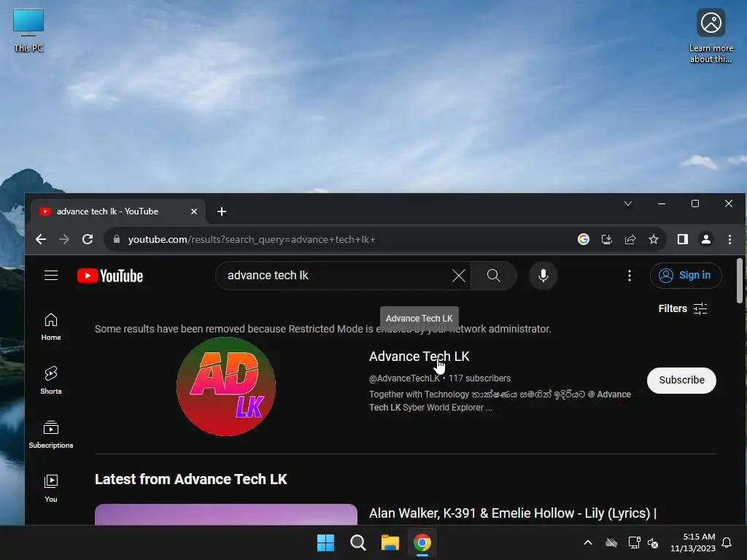
Task: Click the page vertical scrollbar
Action: click(740, 281)
